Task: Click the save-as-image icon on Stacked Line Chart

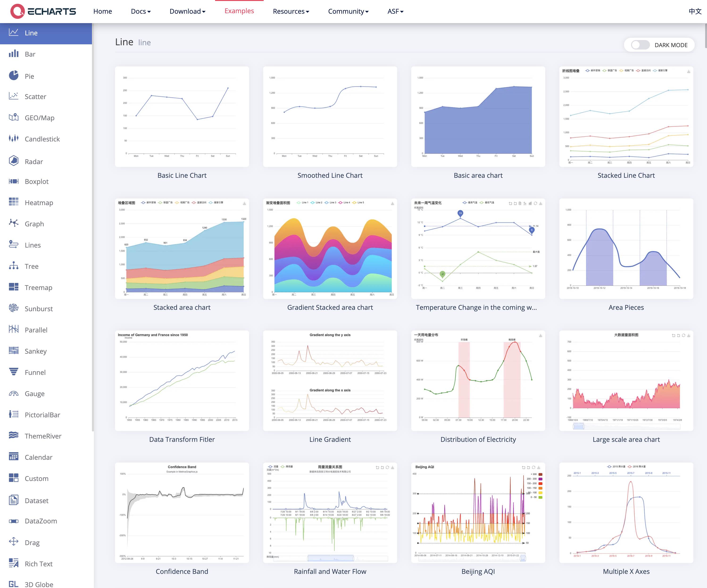Action: (x=688, y=71)
